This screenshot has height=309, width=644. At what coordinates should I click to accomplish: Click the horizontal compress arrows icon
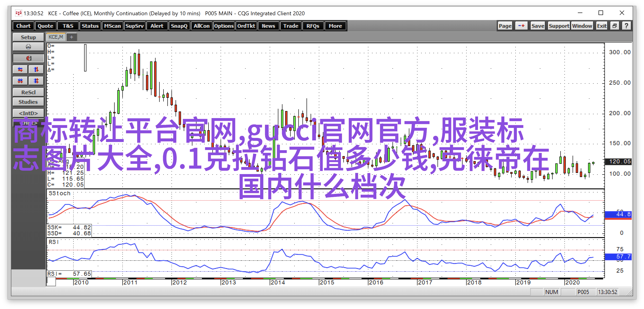pos(20,81)
